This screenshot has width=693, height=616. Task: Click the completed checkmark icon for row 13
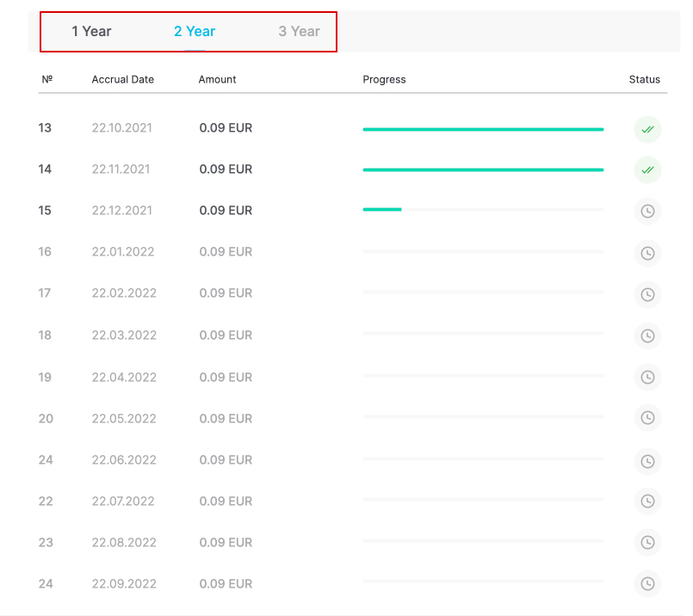pos(647,129)
